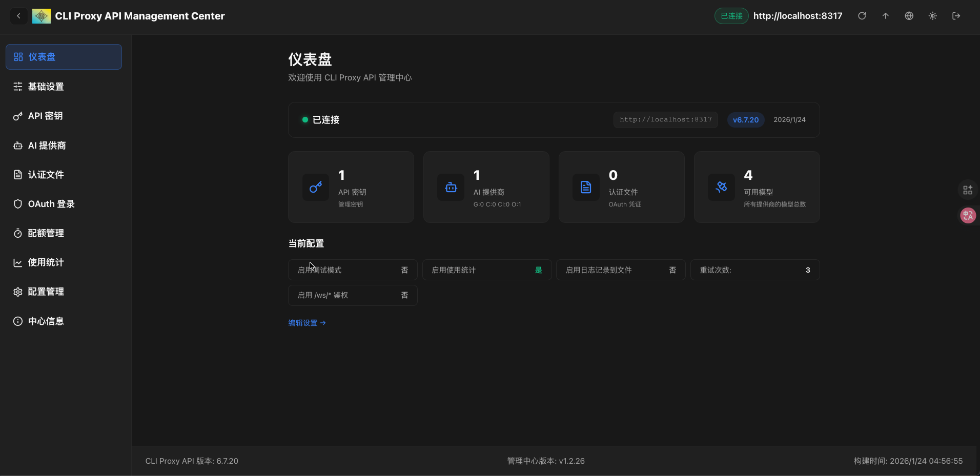Screen dimensions: 980x476
Task: Refresh data using the header reload icon
Action: click(862, 16)
